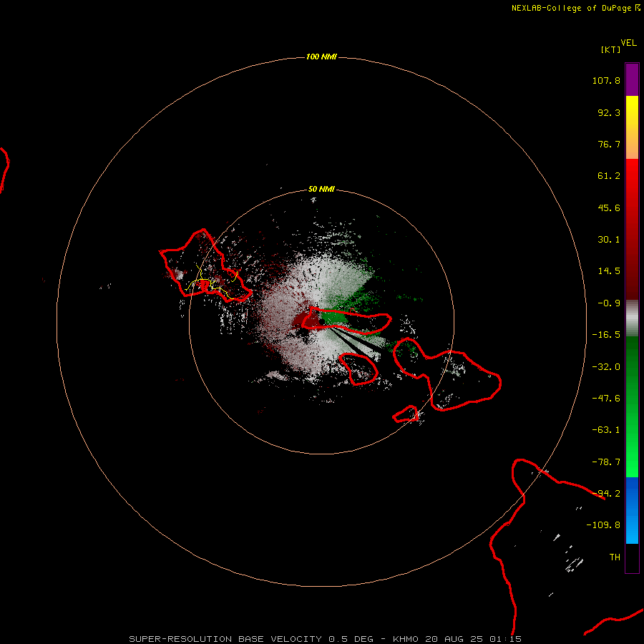Click the -16.5 legend value

pyautogui.click(x=606, y=335)
